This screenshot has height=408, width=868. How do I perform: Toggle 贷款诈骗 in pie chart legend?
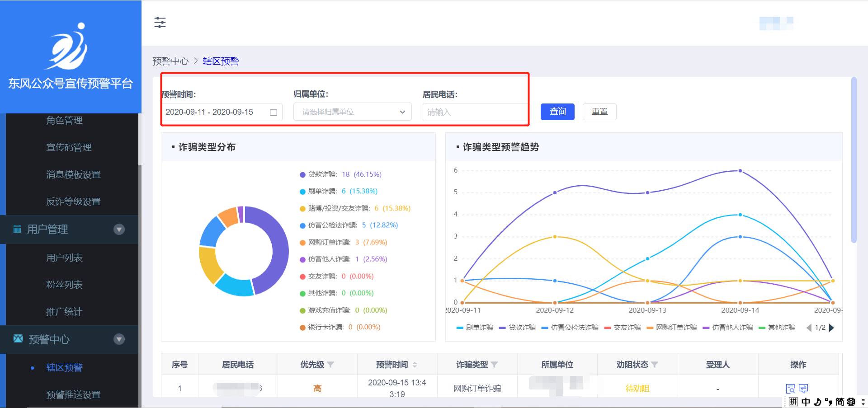point(341,174)
